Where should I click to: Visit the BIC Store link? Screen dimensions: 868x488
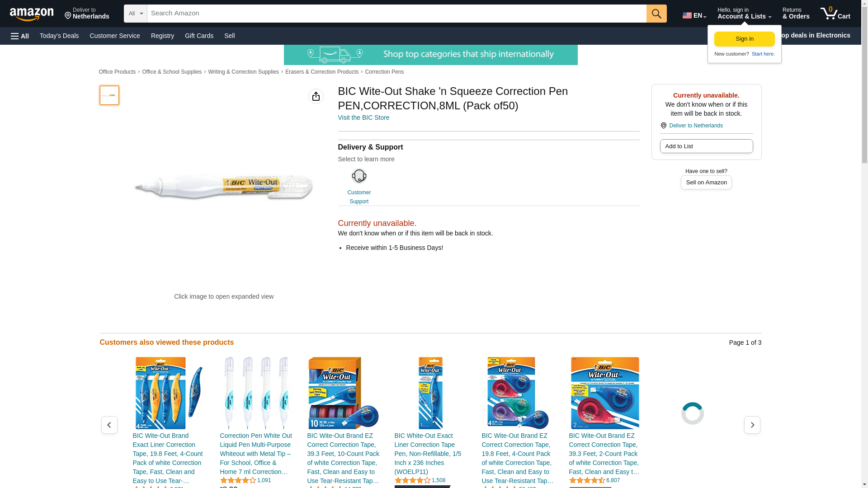click(x=363, y=117)
